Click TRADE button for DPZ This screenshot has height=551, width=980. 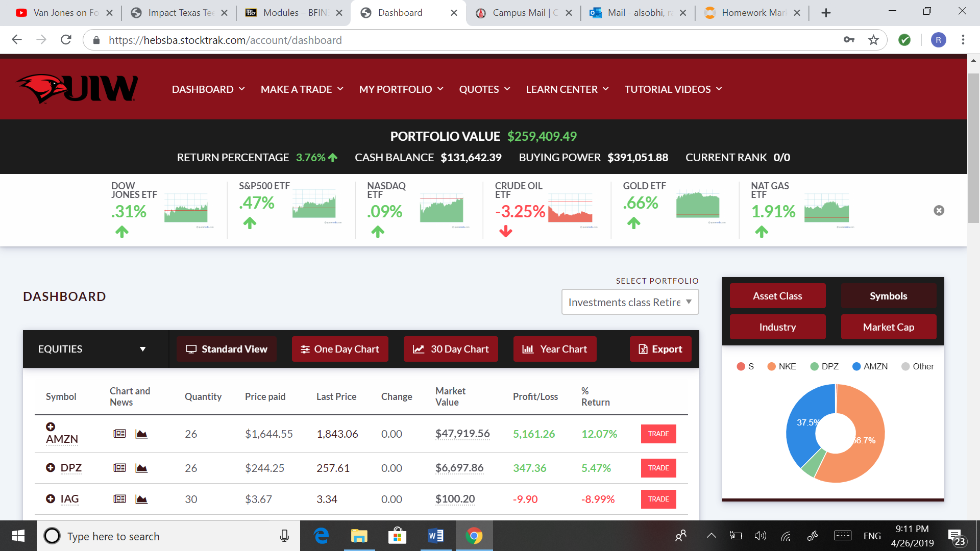tap(658, 468)
